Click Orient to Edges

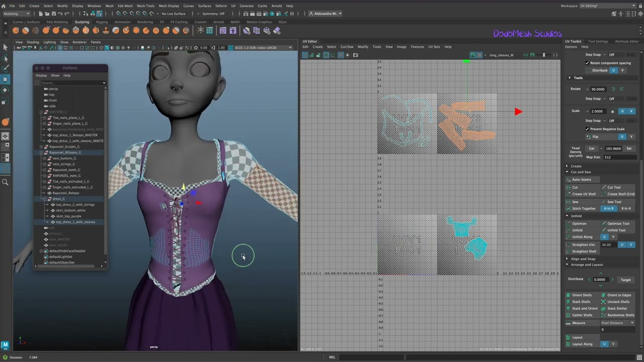coord(619,295)
